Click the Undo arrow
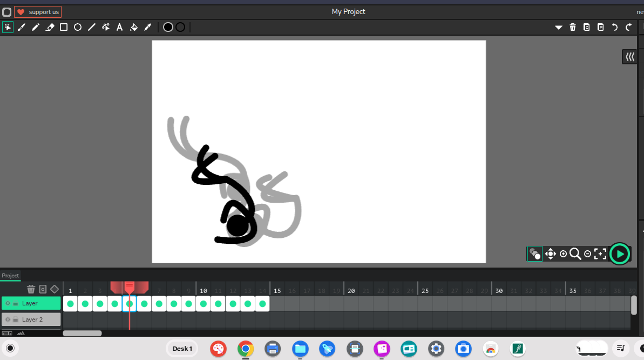Screen dimensions: 644x360 point(614,27)
